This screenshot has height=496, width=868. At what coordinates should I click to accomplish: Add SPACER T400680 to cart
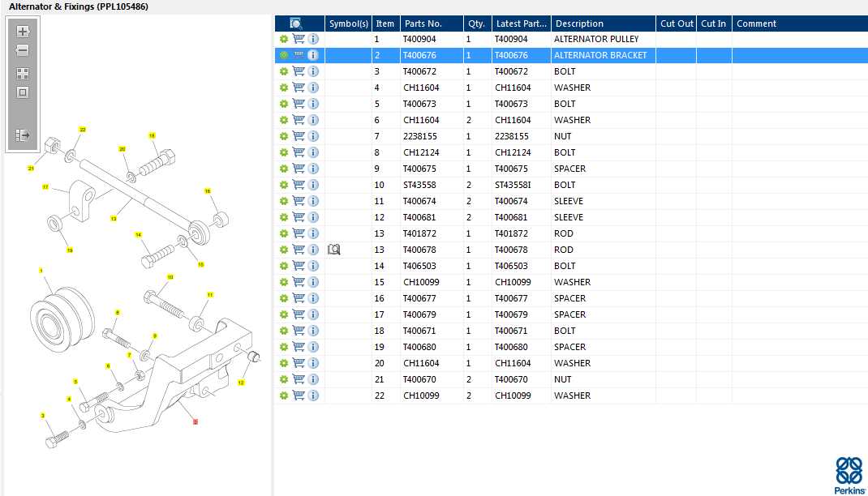299,347
